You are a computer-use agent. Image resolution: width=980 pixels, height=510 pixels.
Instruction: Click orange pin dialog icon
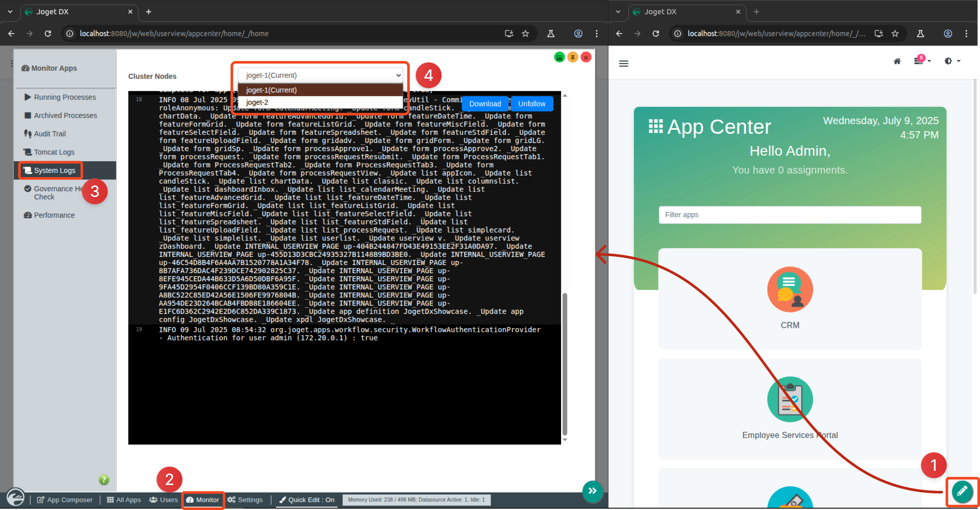coord(572,57)
